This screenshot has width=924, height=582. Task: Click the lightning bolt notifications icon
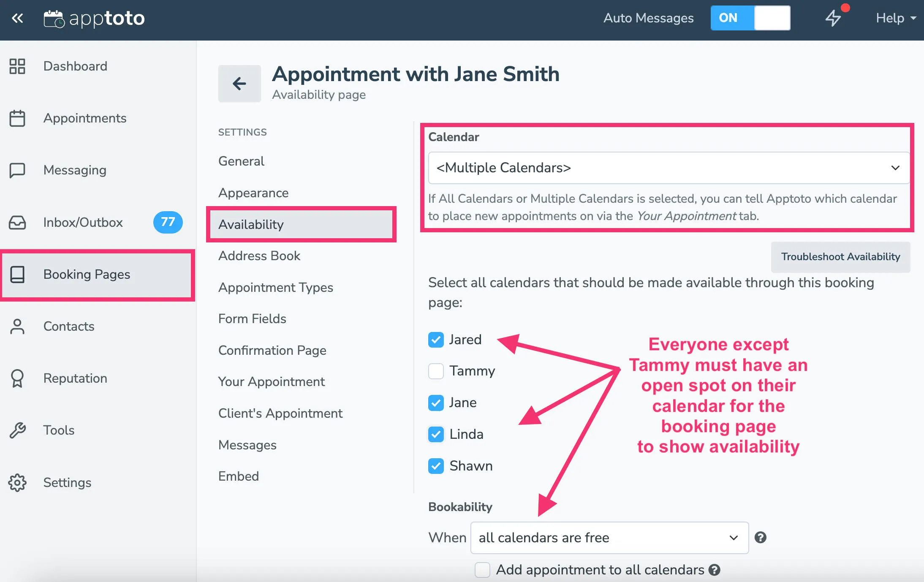pos(834,18)
